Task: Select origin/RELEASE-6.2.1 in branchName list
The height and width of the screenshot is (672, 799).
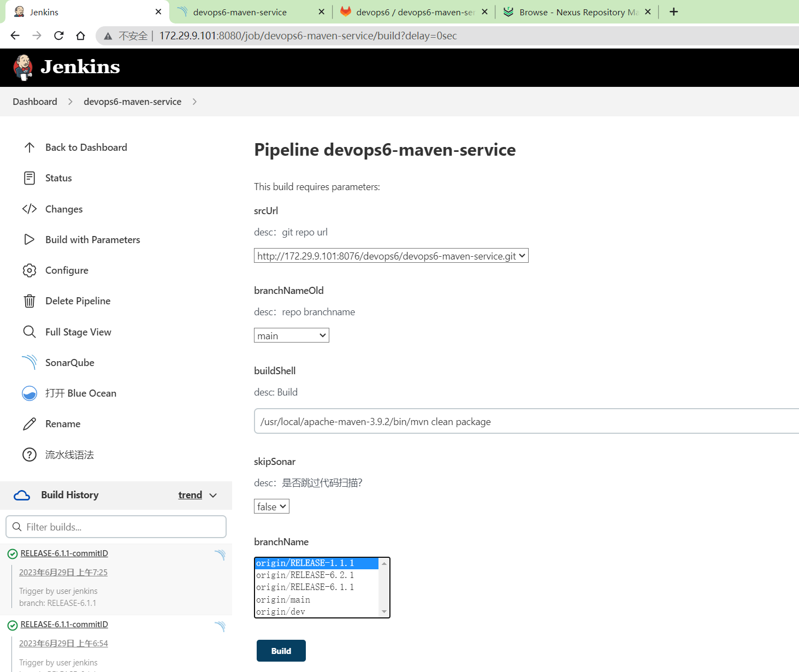Action: click(317, 575)
